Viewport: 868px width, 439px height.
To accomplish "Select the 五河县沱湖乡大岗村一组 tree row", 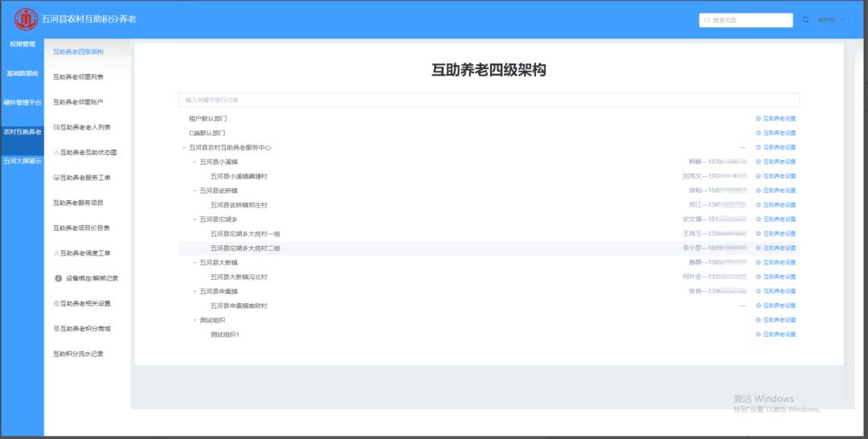I will point(489,234).
